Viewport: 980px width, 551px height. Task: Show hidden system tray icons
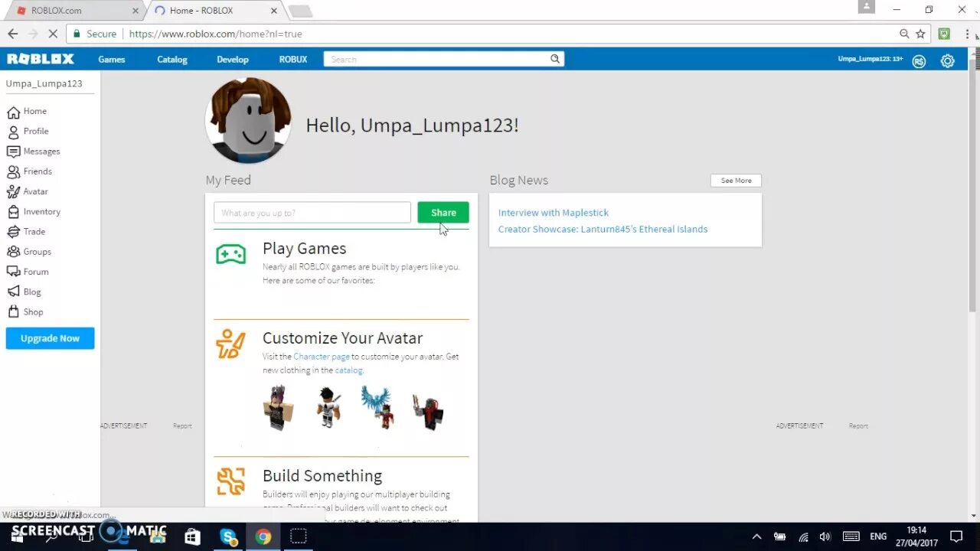click(x=756, y=536)
